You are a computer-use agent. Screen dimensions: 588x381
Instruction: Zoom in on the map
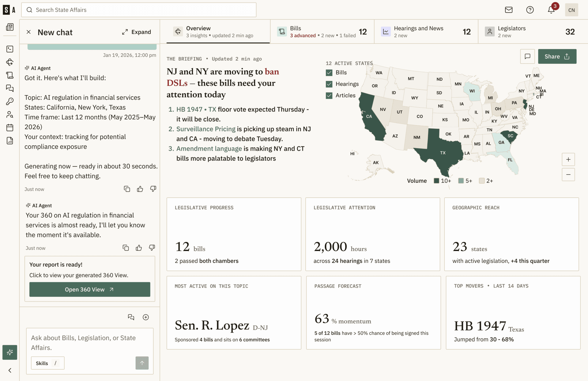point(568,159)
